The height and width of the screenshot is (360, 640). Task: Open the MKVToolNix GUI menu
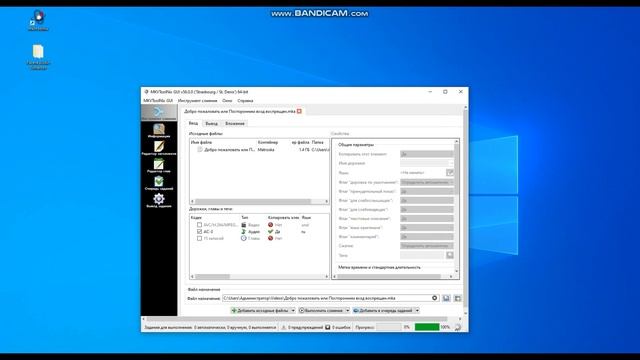pyautogui.click(x=158, y=100)
